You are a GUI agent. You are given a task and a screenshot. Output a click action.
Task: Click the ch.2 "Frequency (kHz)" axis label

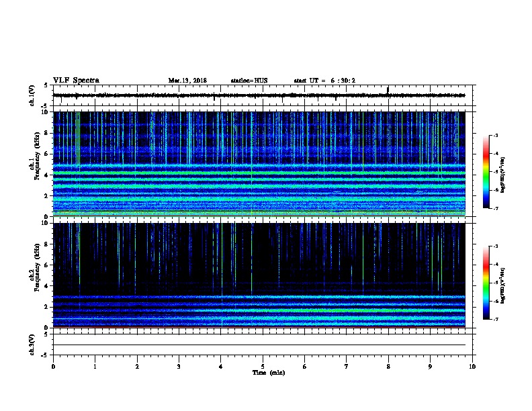point(37,267)
